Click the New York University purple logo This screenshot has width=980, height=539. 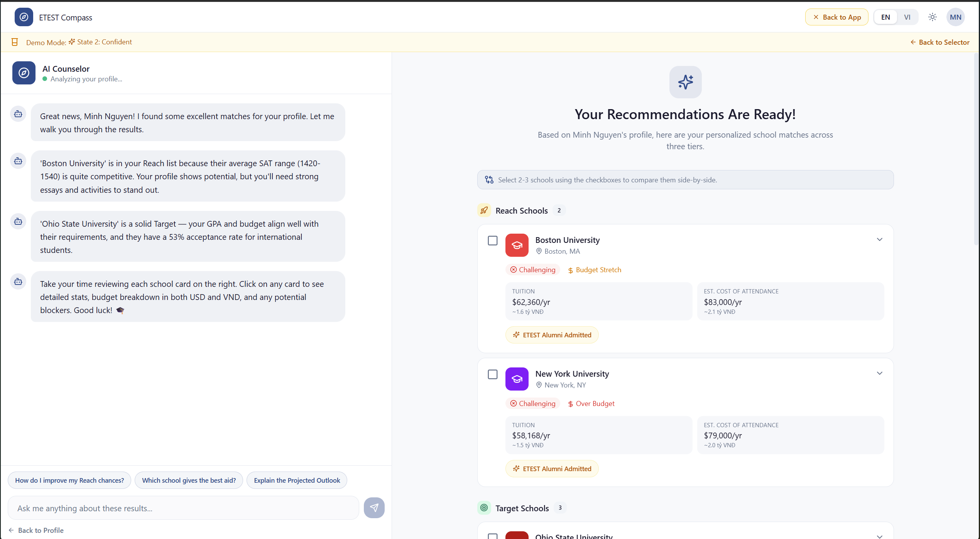pos(517,379)
